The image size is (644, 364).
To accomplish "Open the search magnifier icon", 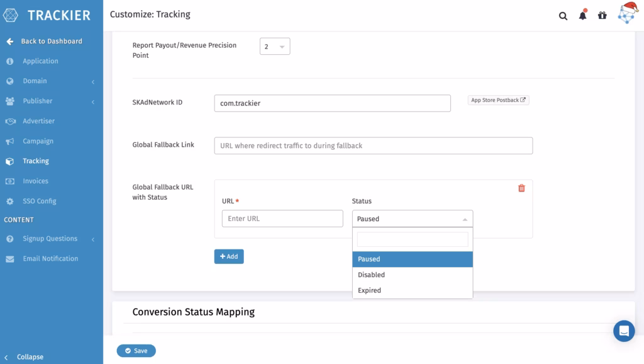I will coord(563,16).
